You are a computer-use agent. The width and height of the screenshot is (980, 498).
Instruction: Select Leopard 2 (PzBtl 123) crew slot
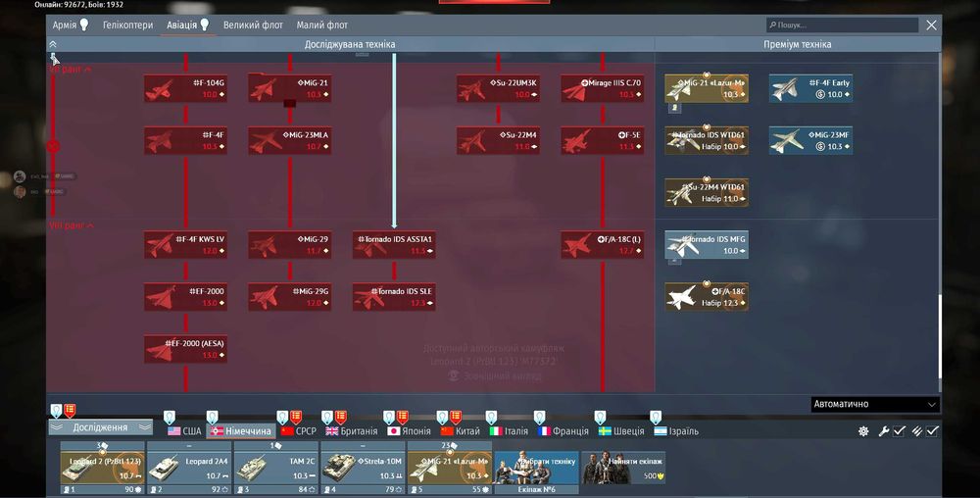click(x=103, y=468)
